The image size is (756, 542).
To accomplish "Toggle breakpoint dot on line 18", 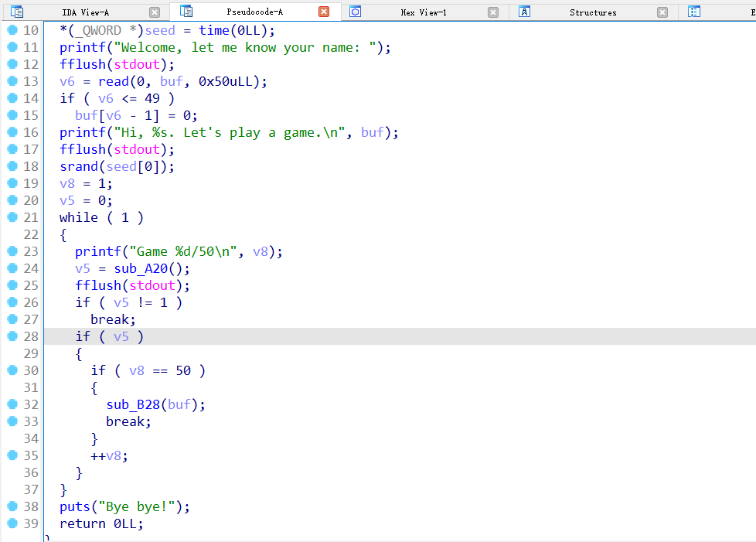I will click(x=12, y=166).
